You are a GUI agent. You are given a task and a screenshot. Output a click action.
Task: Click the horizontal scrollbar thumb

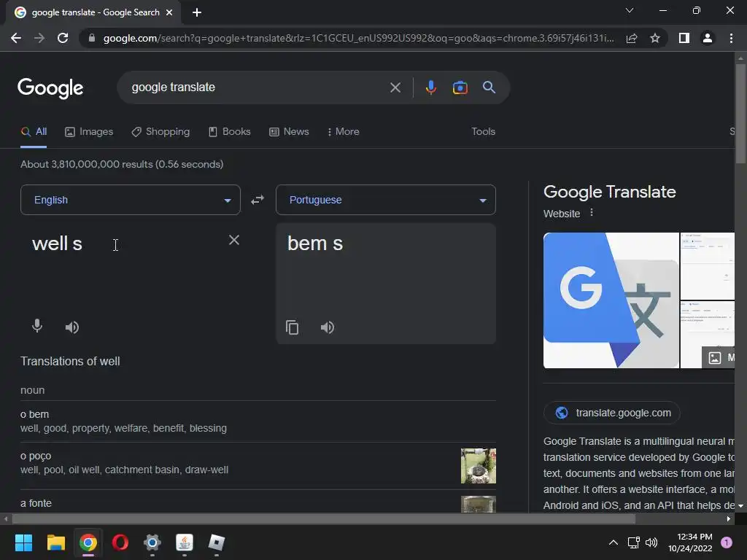(323, 518)
